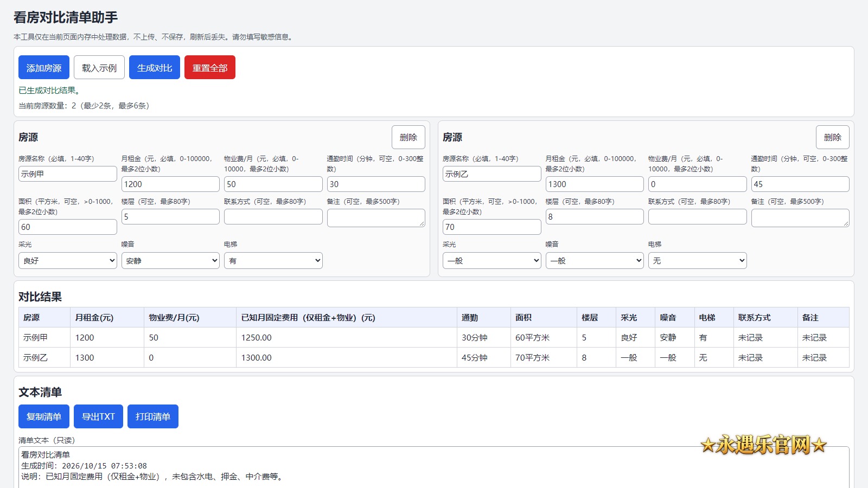Click the empty 备注 textarea in 示例乙 card

coord(800,218)
